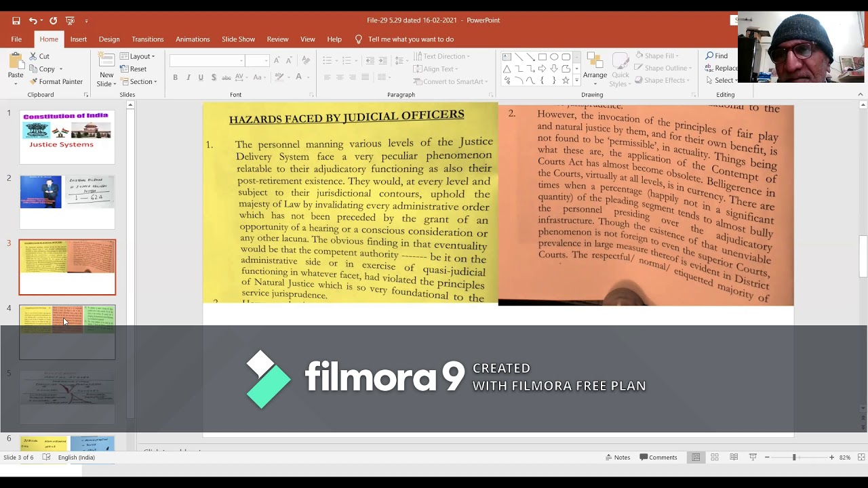The height and width of the screenshot is (488, 868).
Task: Open Quick Styles gallery
Action: (620, 70)
